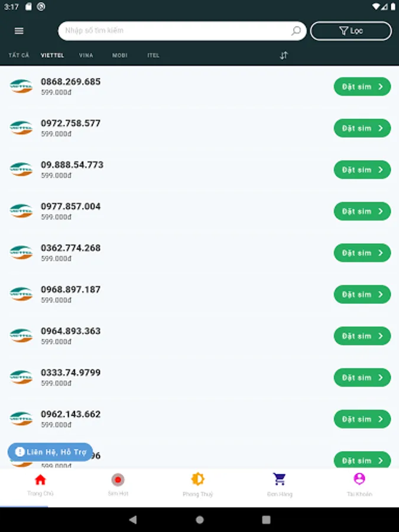Click the Viettel logo beside 0868.269.685

click(x=21, y=86)
